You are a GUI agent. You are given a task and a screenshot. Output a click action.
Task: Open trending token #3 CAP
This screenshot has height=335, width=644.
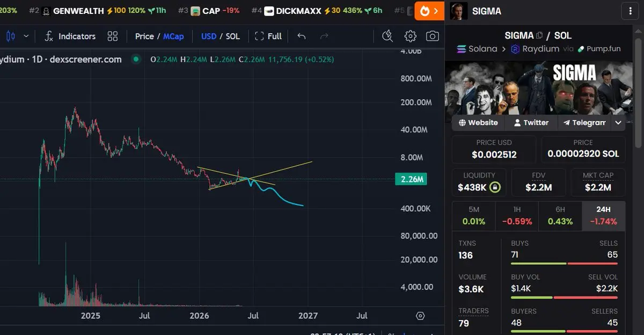[209, 11]
